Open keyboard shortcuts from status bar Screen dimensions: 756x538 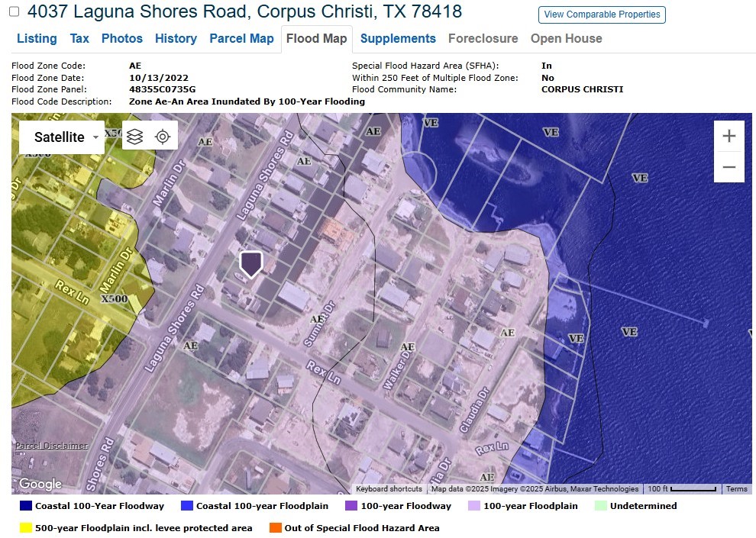388,488
